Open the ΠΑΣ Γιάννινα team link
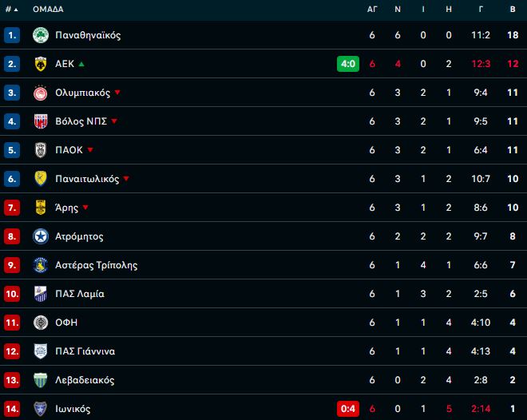 click(x=85, y=351)
